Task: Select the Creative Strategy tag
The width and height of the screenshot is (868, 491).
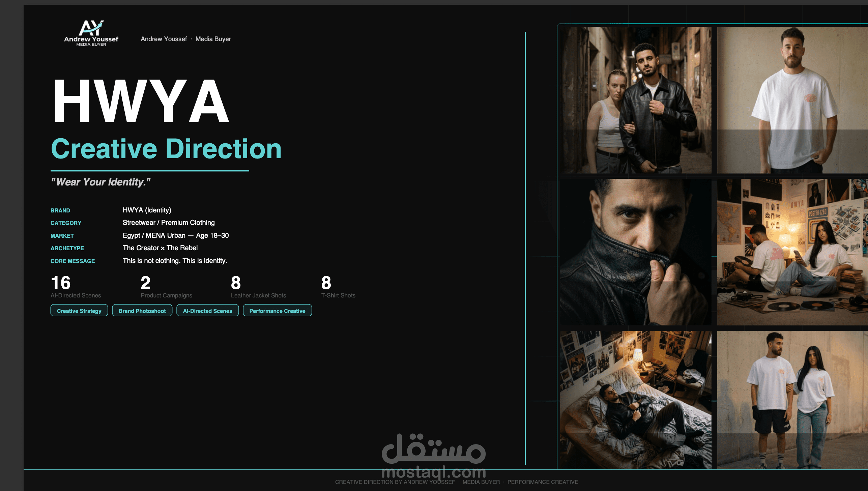Action: [79, 311]
